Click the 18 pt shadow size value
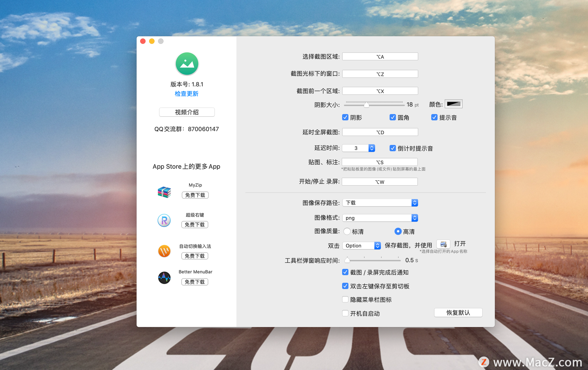The image size is (588, 370). [413, 105]
